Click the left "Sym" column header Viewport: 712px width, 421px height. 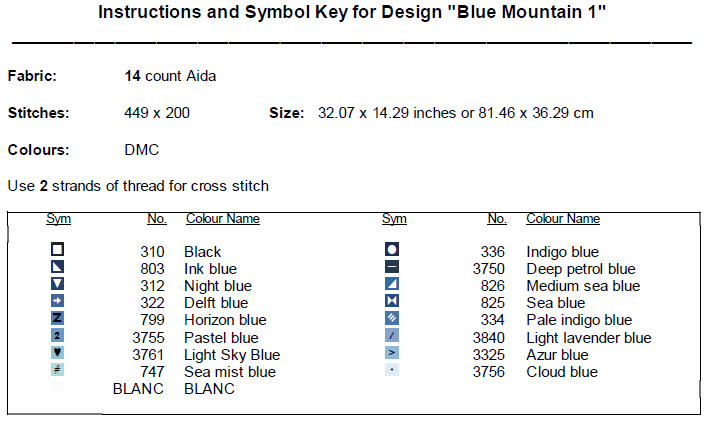pos(58,219)
